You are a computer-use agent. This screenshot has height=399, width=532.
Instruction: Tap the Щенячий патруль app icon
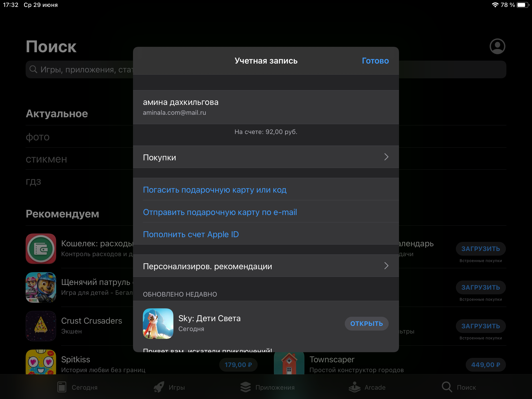[x=41, y=287]
